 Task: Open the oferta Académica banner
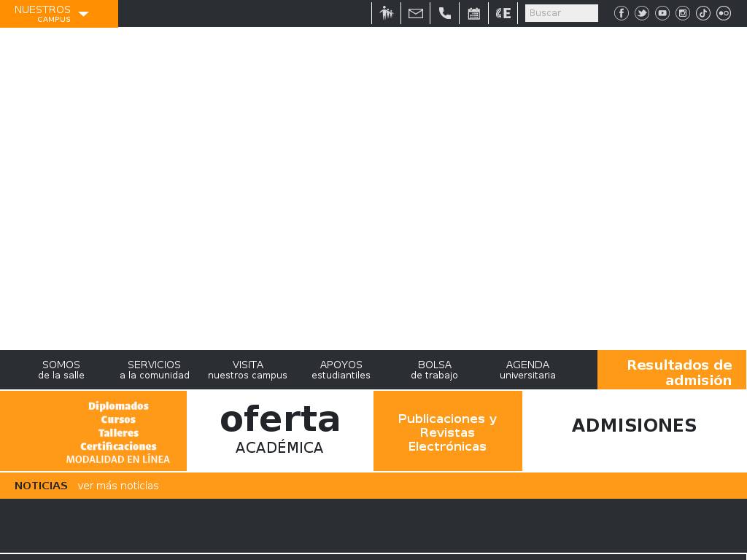pyautogui.click(x=279, y=430)
